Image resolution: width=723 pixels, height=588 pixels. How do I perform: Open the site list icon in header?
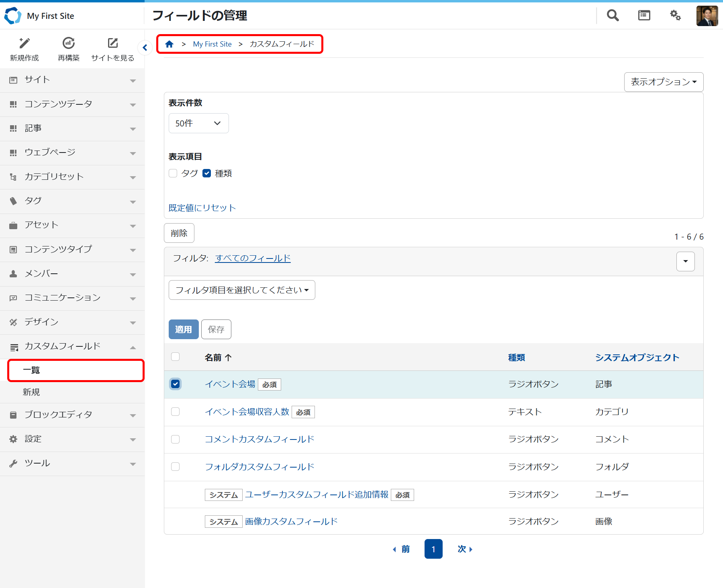[x=644, y=16]
